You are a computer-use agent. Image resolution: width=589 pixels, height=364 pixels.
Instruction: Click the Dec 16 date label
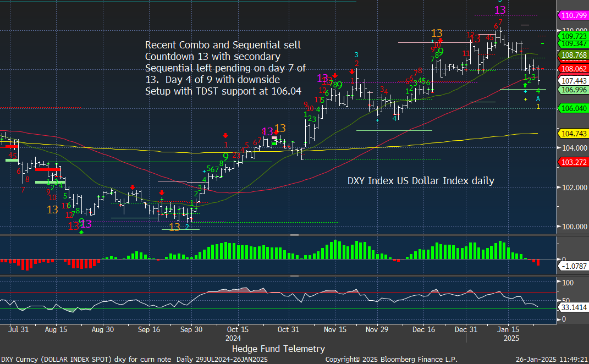click(423, 329)
